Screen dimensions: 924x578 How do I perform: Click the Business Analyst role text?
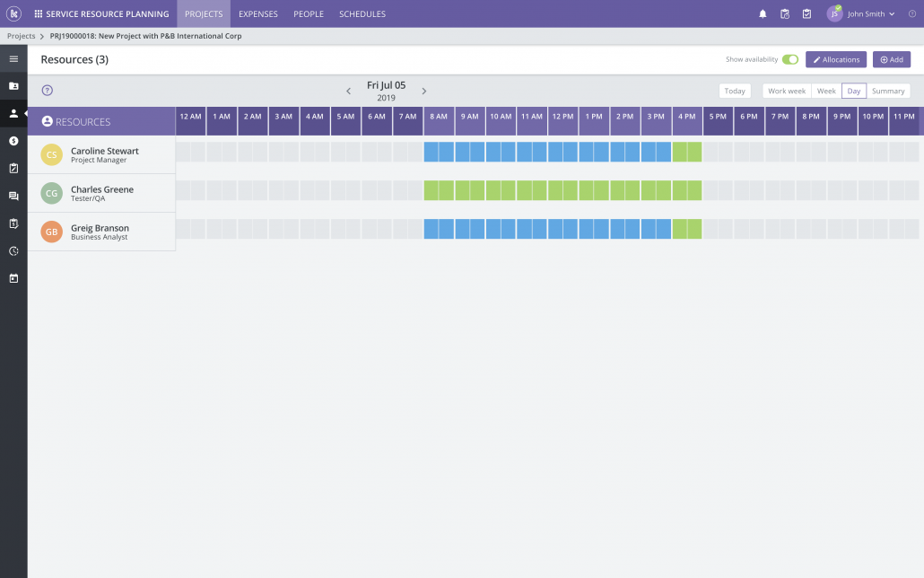(99, 237)
